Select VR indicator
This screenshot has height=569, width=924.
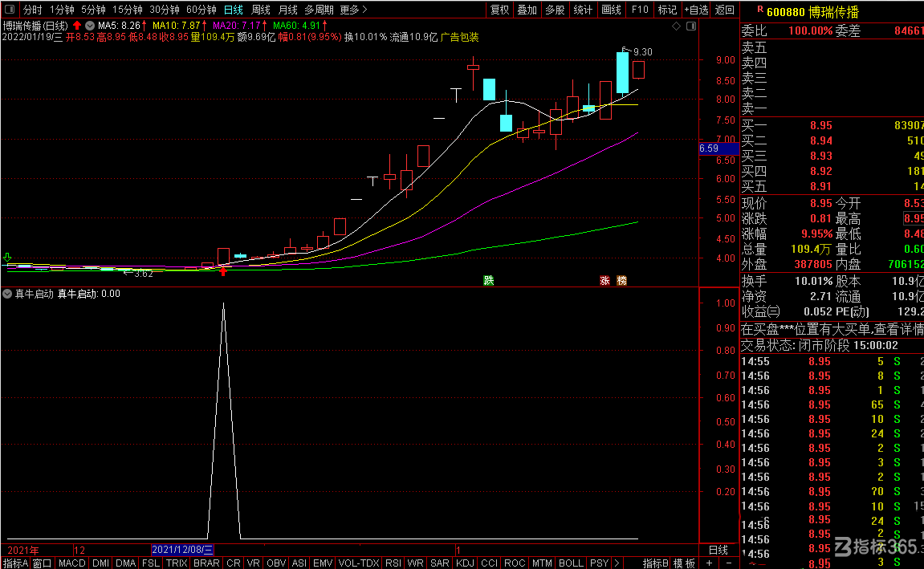(254, 563)
